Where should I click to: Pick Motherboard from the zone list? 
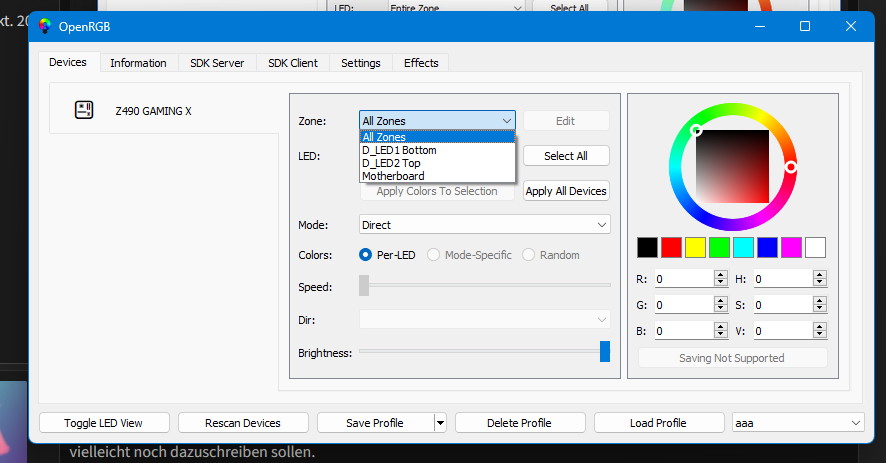[437, 176]
